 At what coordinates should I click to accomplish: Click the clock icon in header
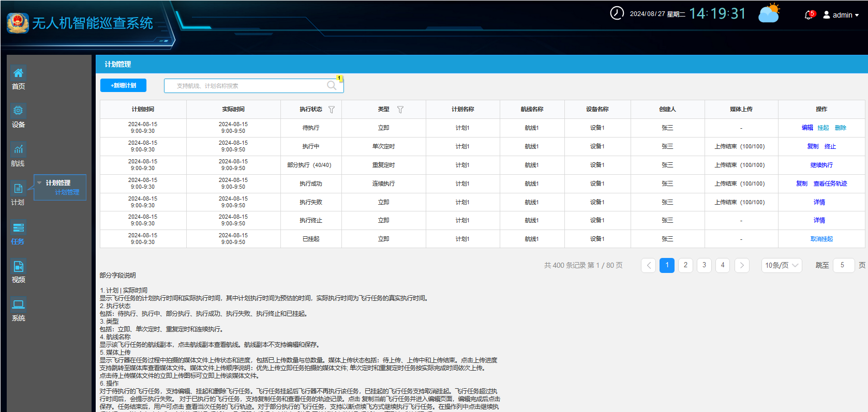617,13
